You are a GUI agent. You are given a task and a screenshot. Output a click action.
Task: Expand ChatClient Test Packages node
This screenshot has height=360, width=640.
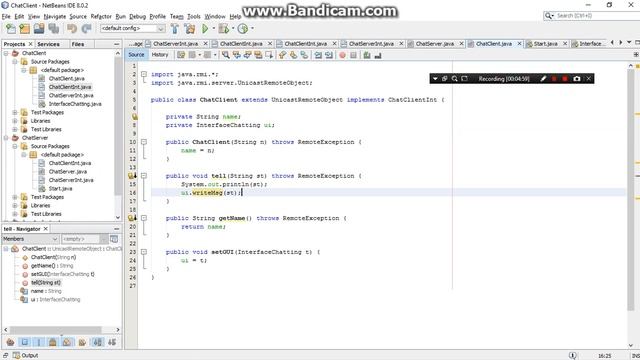(x=15, y=112)
